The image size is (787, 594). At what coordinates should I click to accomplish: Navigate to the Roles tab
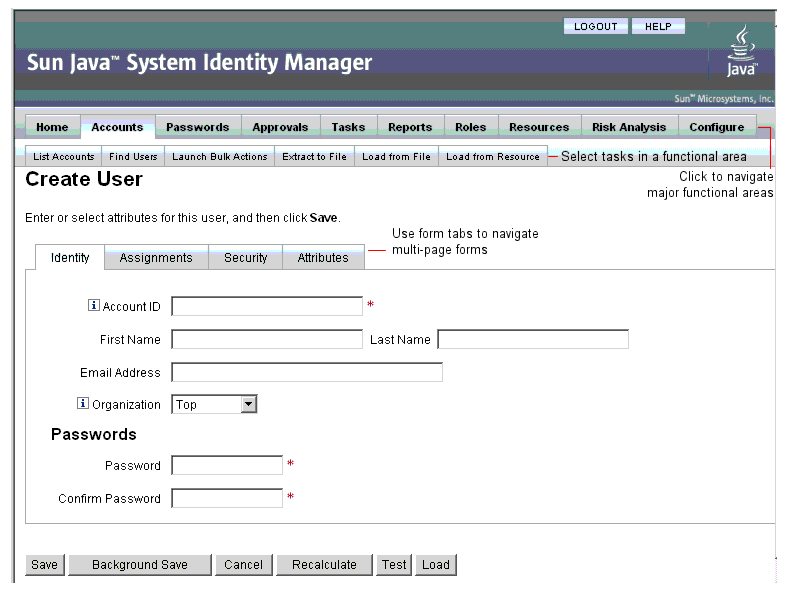coord(471,127)
